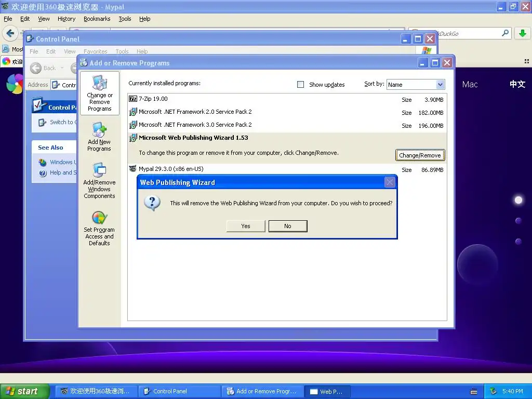
Task: Click the 360 browser colorful logo
Action: click(x=14, y=84)
